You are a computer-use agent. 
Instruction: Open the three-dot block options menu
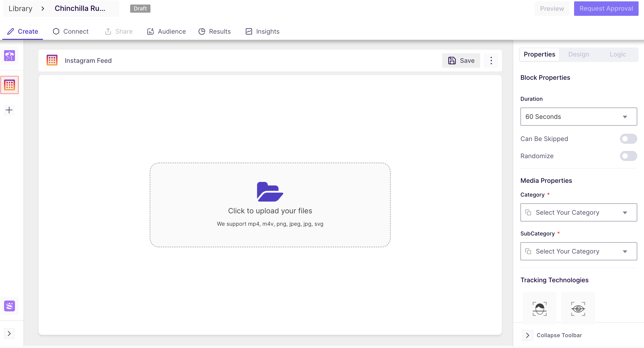point(491,60)
